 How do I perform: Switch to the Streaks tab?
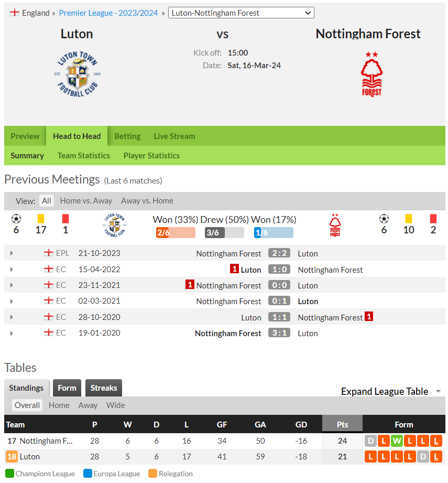(104, 388)
